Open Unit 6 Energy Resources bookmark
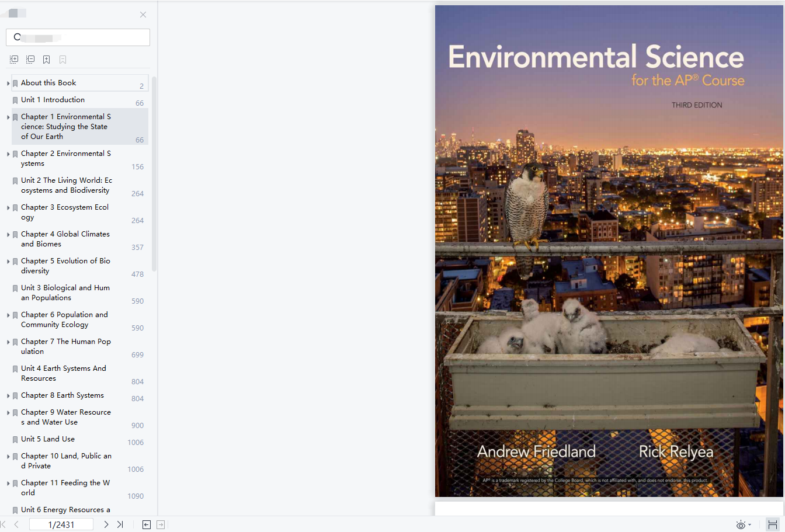Screen dimensions: 785x532 65,510
